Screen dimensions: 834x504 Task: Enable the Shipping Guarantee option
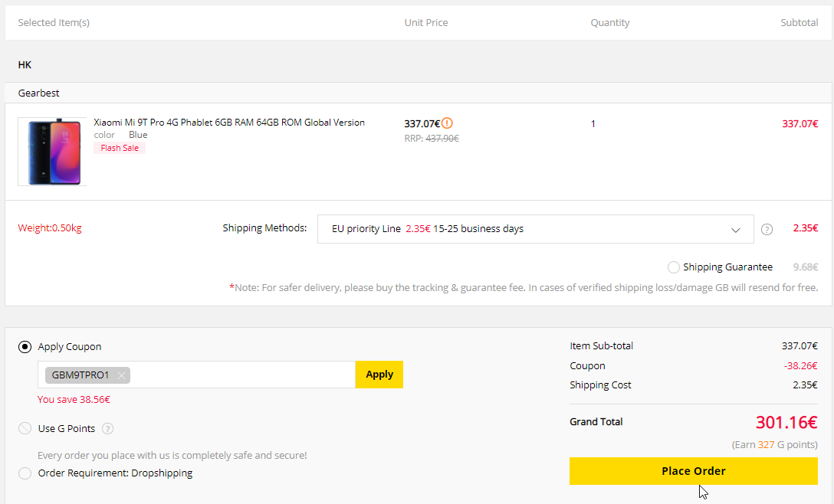[x=673, y=267]
